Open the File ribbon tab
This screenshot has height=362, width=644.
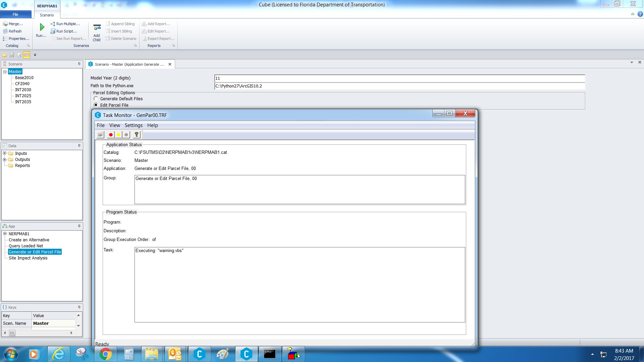(15, 14)
